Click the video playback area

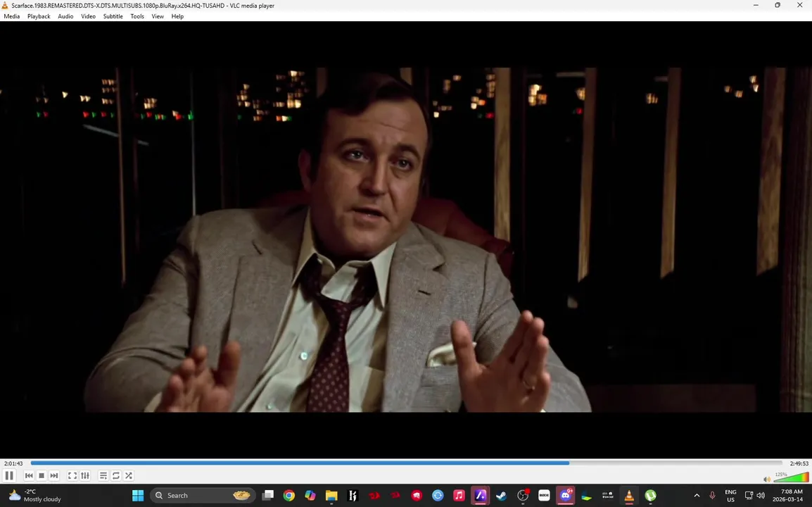(x=406, y=239)
